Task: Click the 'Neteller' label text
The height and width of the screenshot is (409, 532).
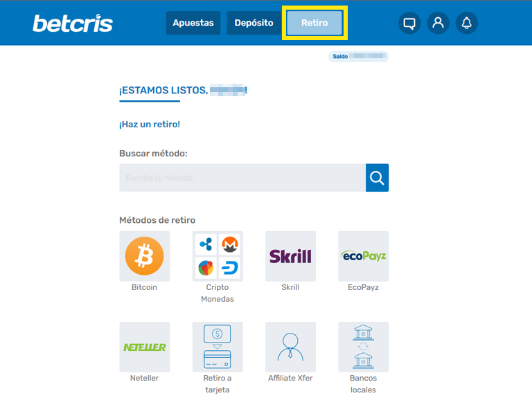Action: tap(145, 378)
